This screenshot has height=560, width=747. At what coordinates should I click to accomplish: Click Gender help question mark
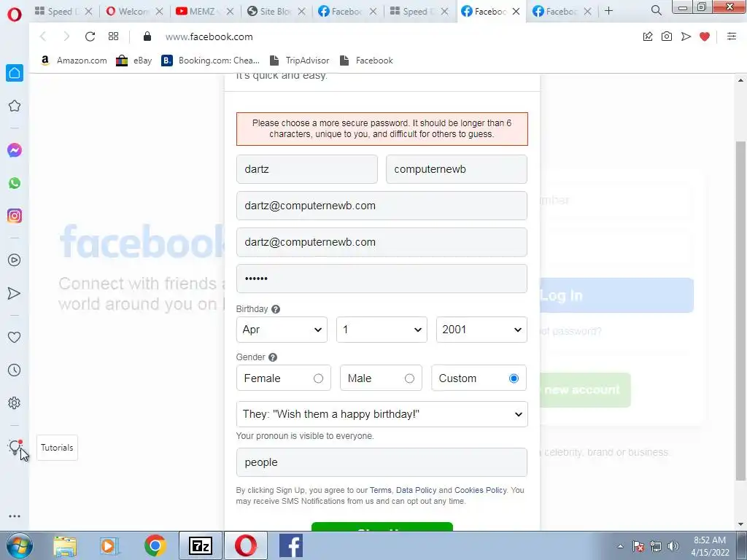273,357
